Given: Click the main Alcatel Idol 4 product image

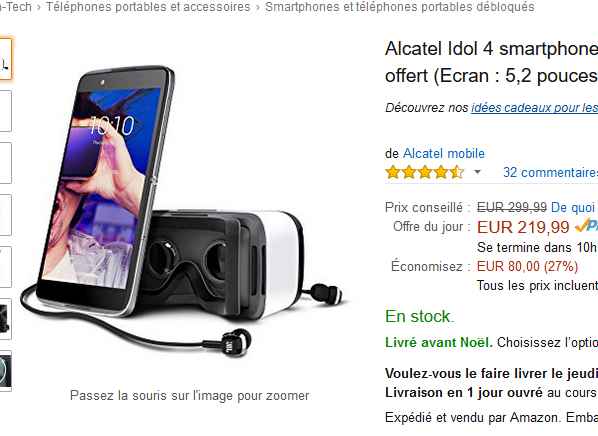Looking at the screenshot, I should pos(182,211).
